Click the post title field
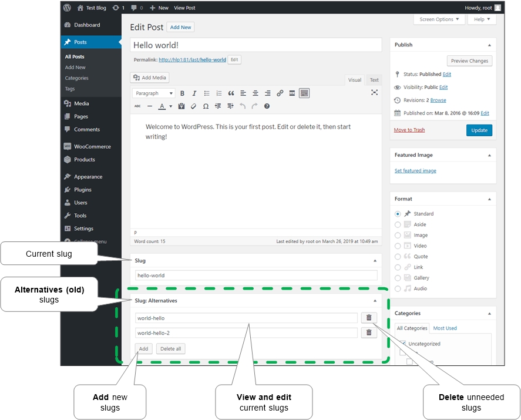Viewport: 521px width, 420px height. pyautogui.click(x=256, y=45)
